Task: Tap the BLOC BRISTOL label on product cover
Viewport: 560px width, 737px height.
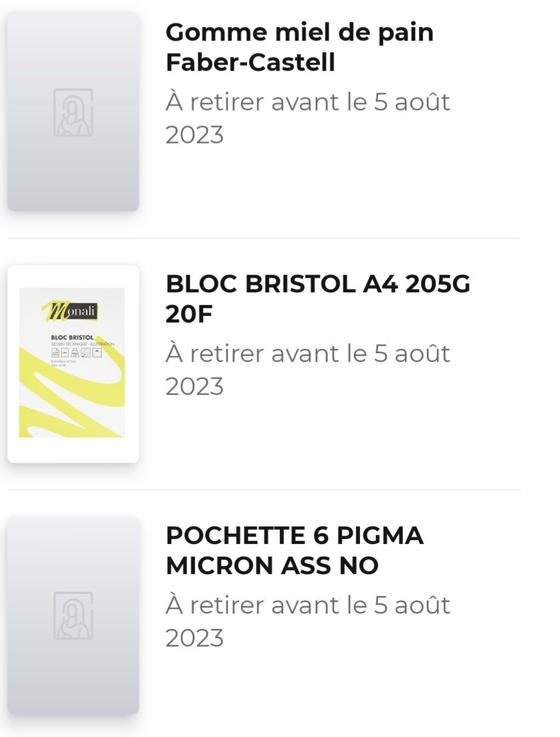Action: coord(72,337)
